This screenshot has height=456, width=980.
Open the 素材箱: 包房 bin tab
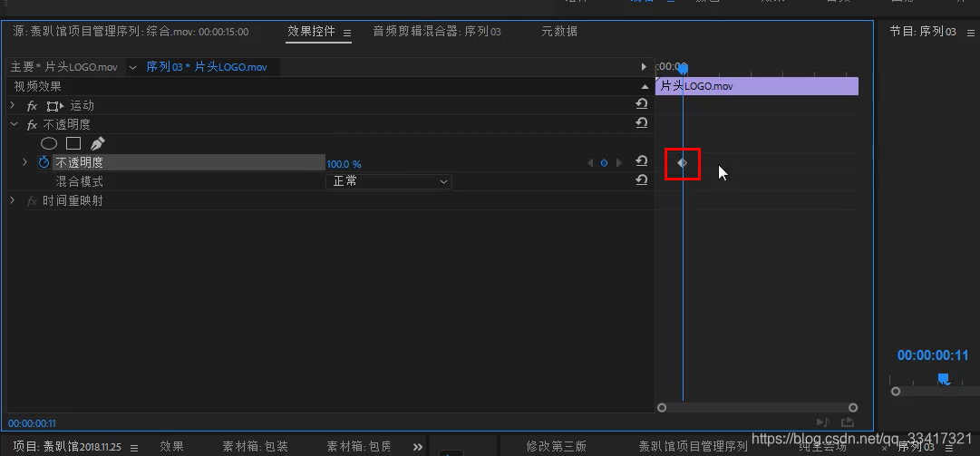click(359, 447)
